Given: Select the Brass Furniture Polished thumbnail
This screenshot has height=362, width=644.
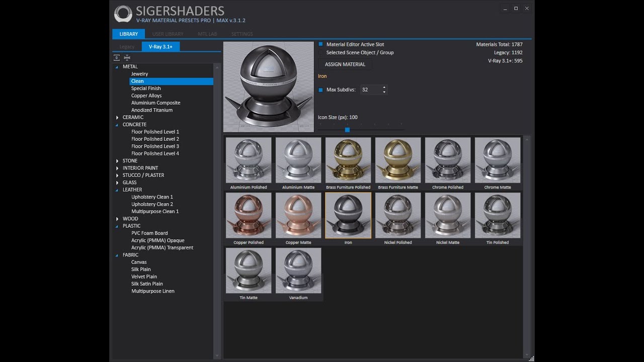Looking at the screenshot, I should click(348, 160).
